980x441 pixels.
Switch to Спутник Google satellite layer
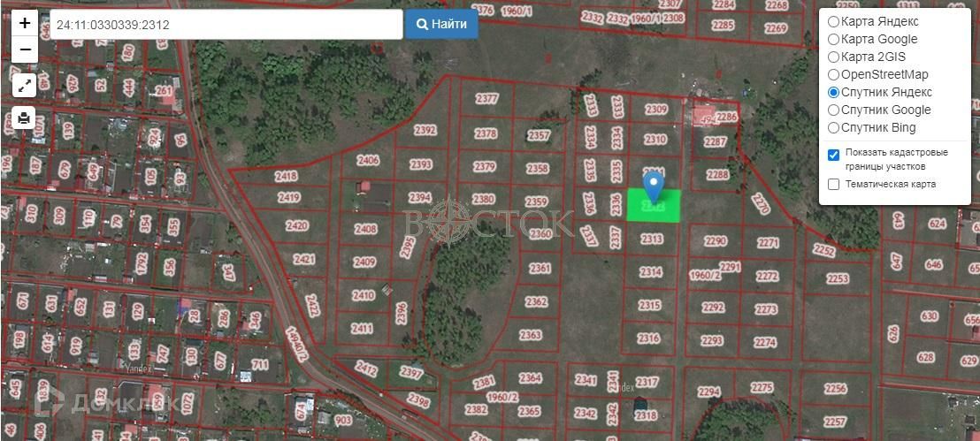click(833, 110)
